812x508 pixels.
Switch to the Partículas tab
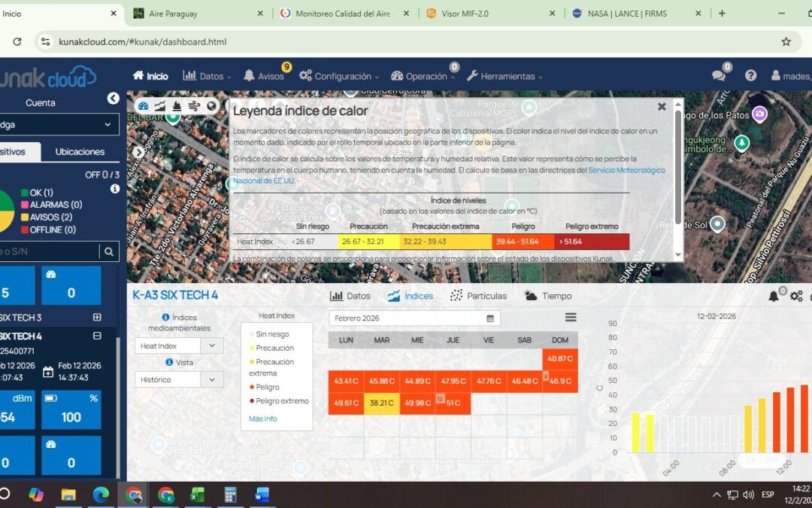tap(478, 296)
